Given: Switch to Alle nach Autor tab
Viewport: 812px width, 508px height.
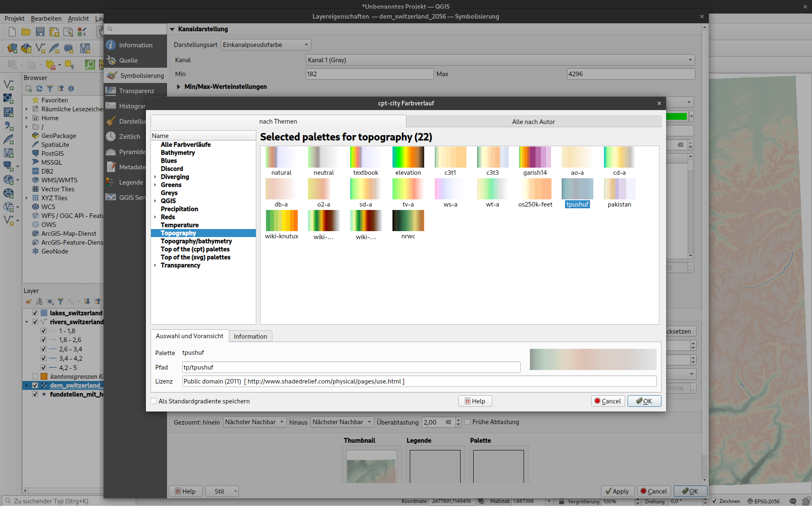Looking at the screenshot, I should (533, 122).
